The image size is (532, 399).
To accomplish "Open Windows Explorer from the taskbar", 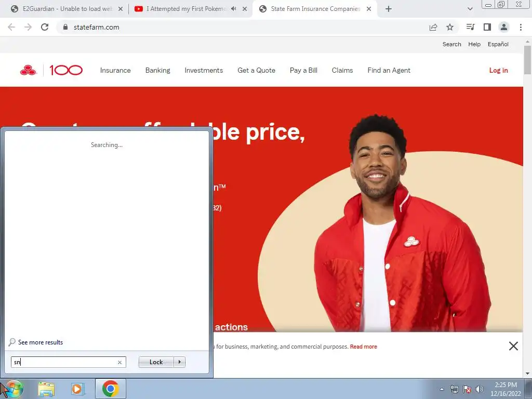I will point(46,389).
